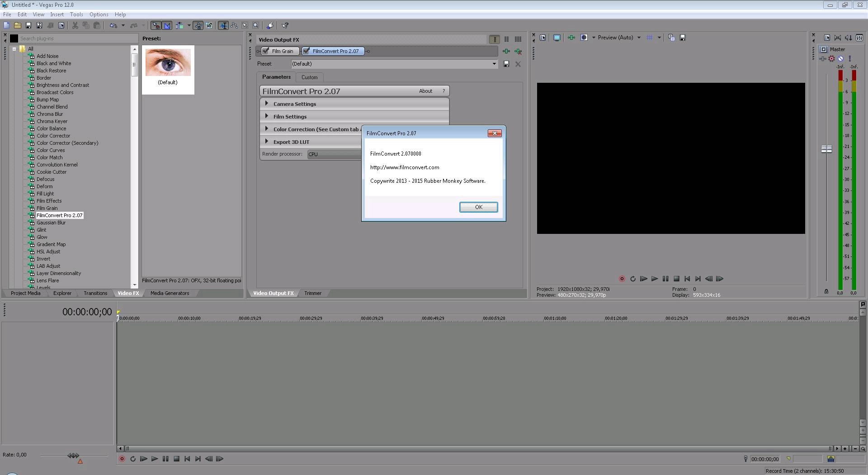Viewport: 868px width, 475px height.
Task: Delete the current FX preset
Action: (518, 64)
